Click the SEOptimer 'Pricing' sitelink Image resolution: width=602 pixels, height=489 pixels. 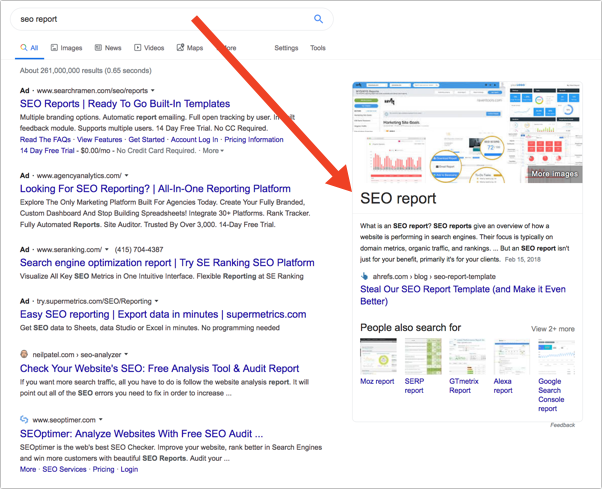[103, 469]
